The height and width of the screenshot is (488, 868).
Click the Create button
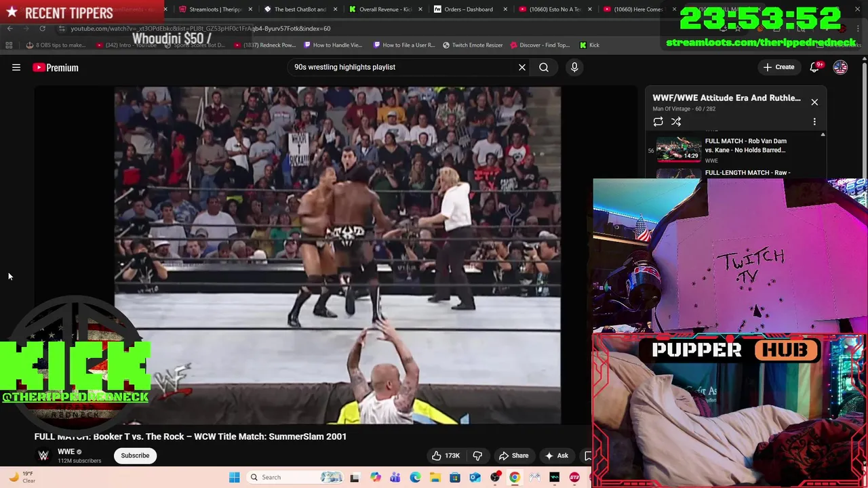pyautogui.click(x=778, y=67)
